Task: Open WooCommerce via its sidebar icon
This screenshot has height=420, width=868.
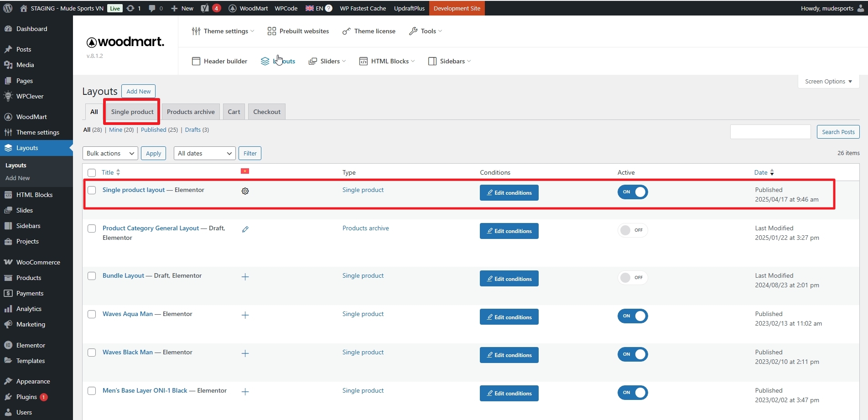Action: tap(8, 262)
